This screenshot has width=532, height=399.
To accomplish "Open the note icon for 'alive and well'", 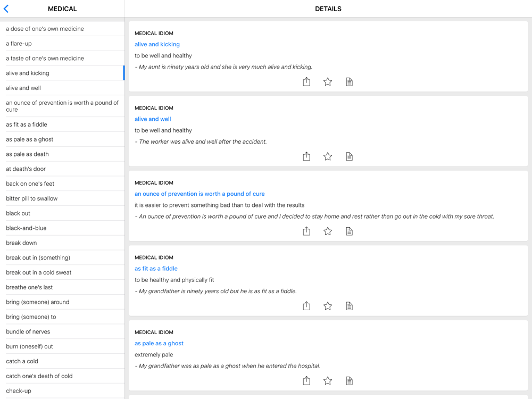I will click(349, 156).
